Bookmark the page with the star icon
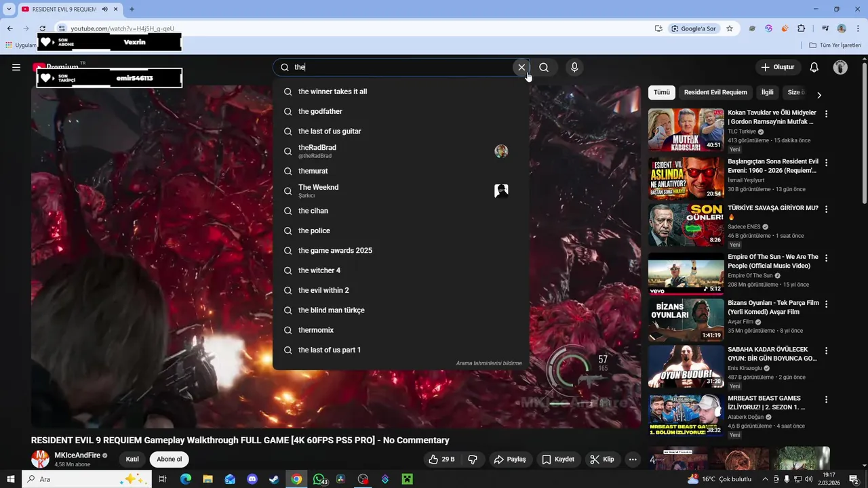Screen dimensions: 868x488 point(730,28)
